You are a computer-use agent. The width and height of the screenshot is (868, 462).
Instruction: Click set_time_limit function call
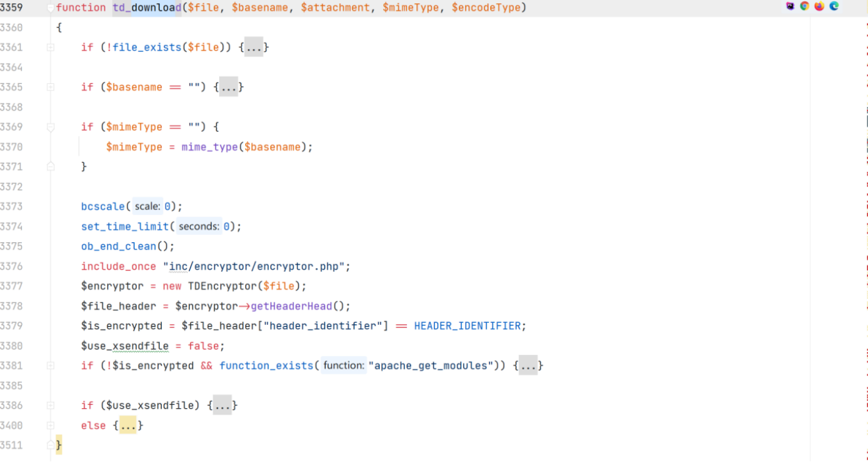coord(125,226)
